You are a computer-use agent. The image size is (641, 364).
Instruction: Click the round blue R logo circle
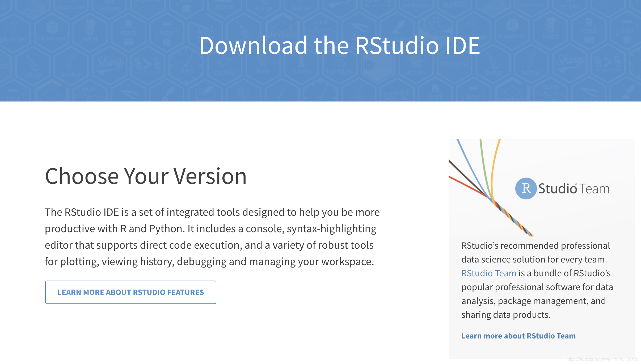coord(526,188)
